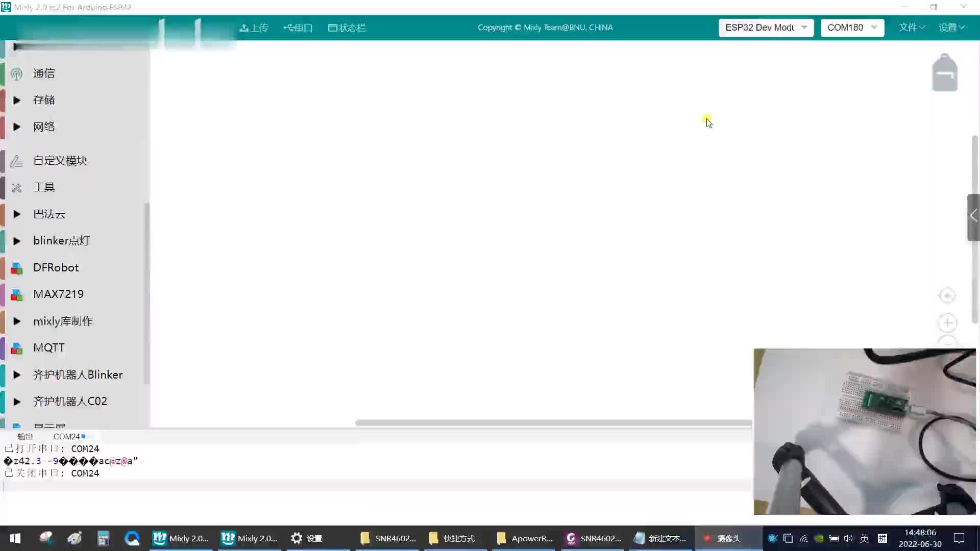Click the 工具 sidebar icon
Screen dimensions: 980x551
[16, 187]
